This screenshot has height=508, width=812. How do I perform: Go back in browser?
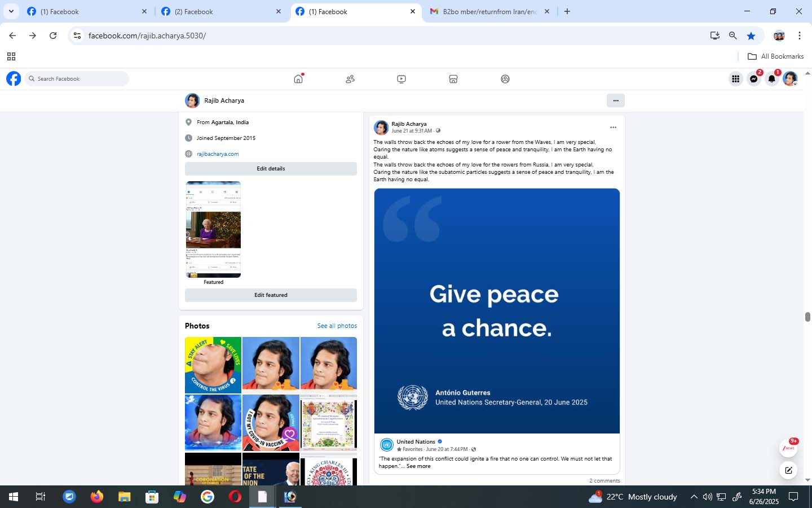(x=12, y=36)
